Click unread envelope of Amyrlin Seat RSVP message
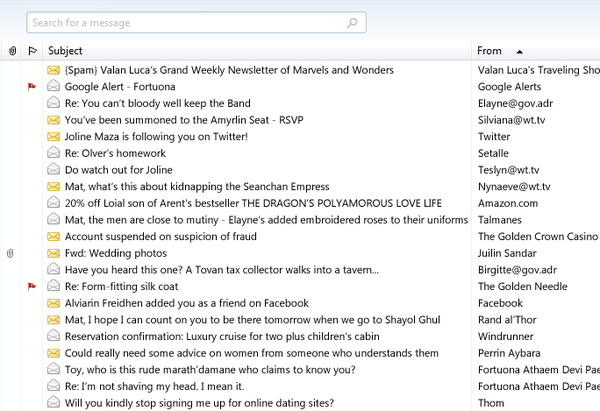Screen dimensions: 600x411 pyautogui.click(x=54, y=120)
